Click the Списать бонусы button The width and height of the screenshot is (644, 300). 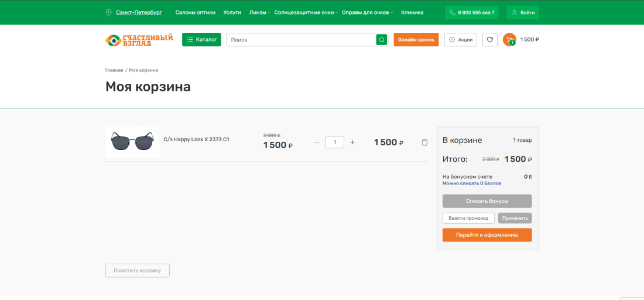[487, 202]
